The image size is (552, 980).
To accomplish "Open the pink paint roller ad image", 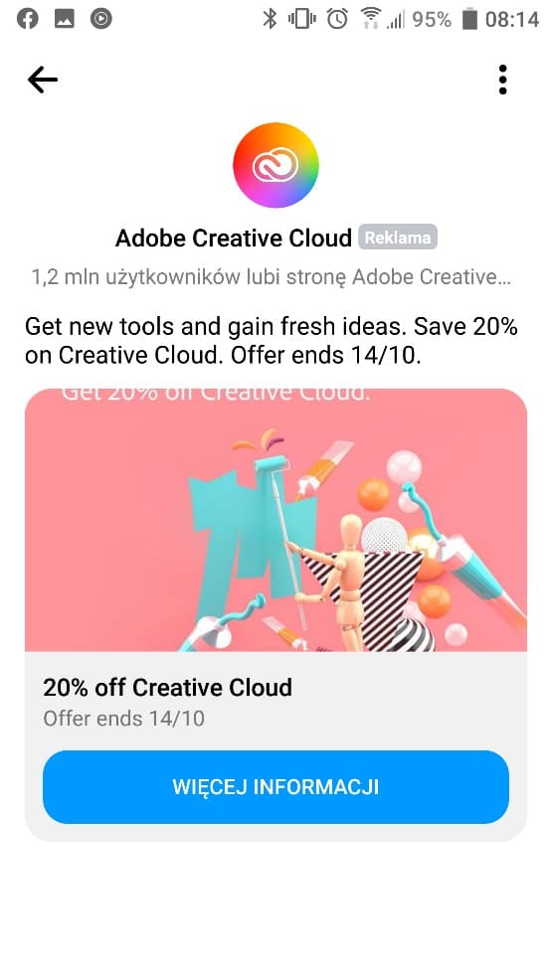I will [x=276, y=520].
